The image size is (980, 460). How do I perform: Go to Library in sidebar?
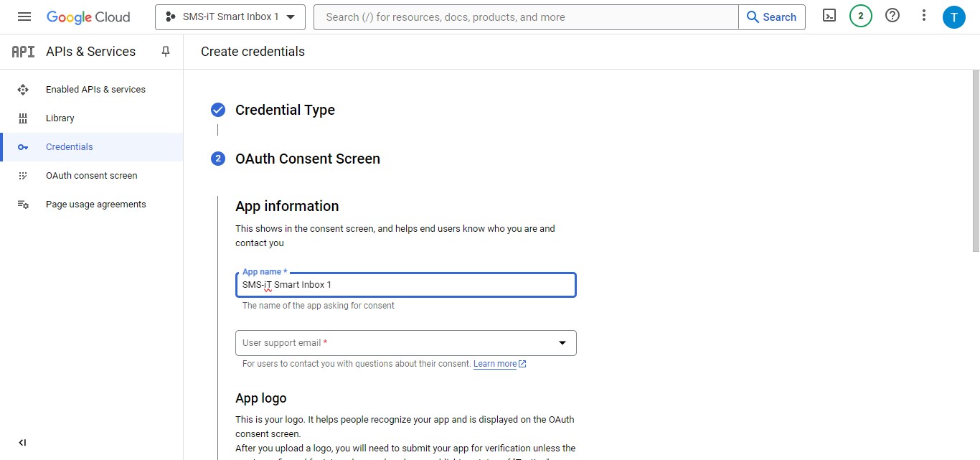tap(60, 118)
